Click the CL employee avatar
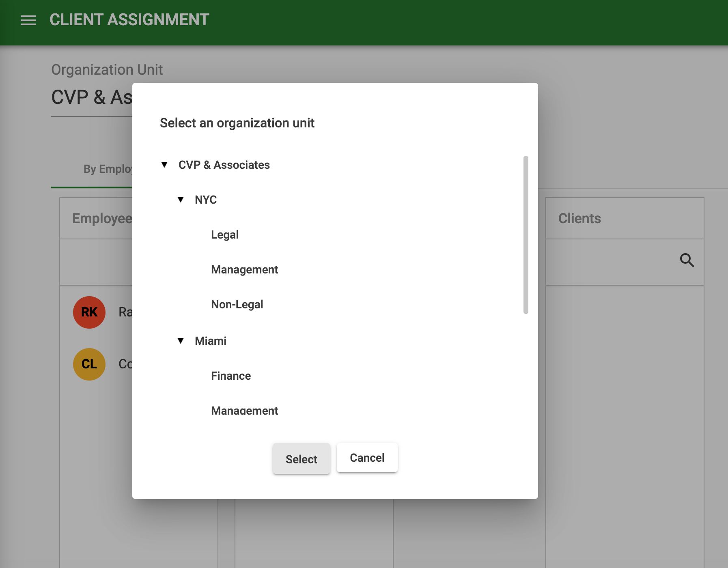The height and width of the screenshot is (568, 728). pyautogui.click(x=89, y=364)
